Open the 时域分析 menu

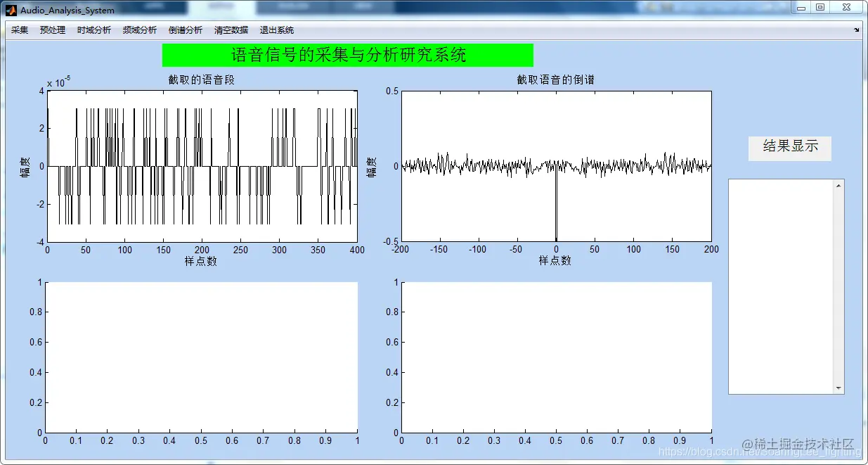pos(94,30)
